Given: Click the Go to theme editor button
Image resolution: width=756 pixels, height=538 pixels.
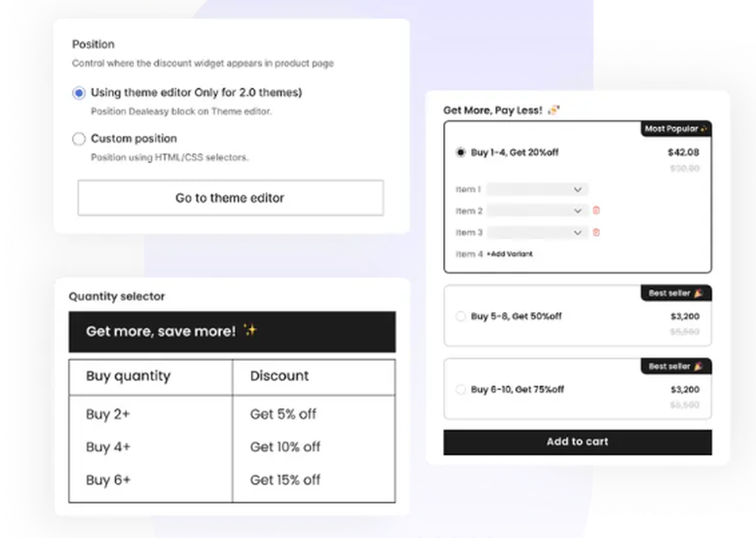Looking at the screenshot, I should (231, 197).
